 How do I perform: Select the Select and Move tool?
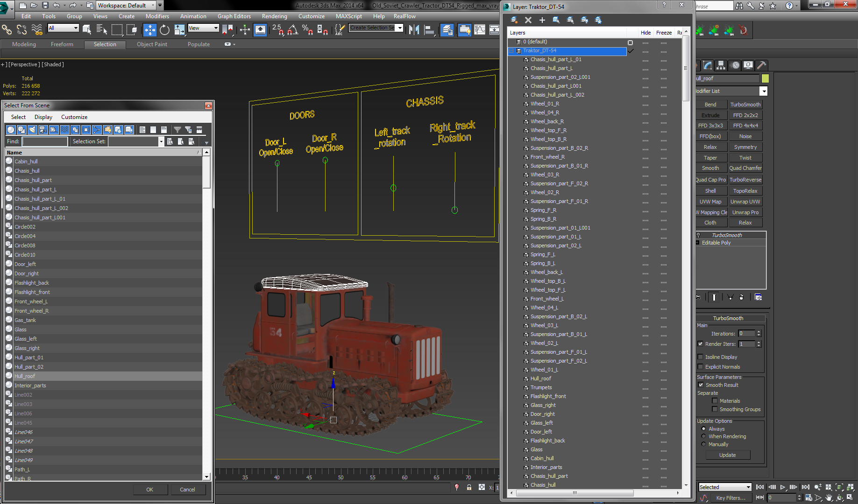pyautogui.click(x=149, y=30)
